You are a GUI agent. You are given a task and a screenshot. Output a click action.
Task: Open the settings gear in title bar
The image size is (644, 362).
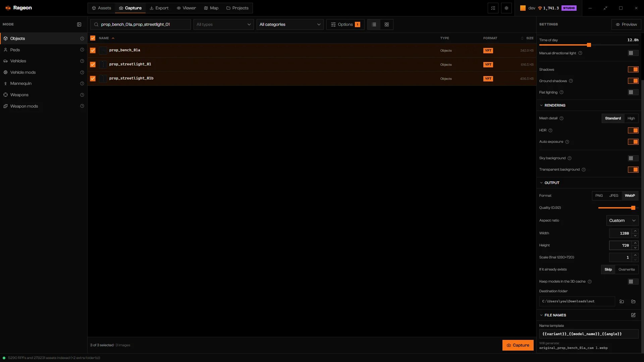(506, 8)
